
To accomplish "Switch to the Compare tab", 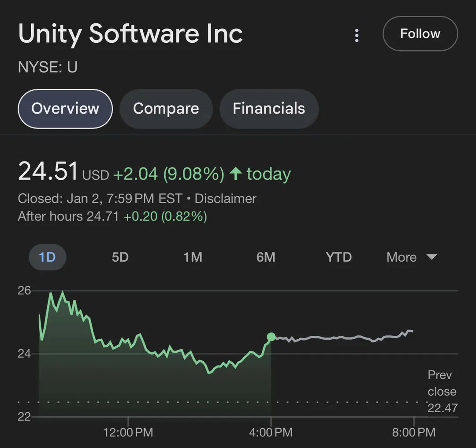I will pos(166,108).
